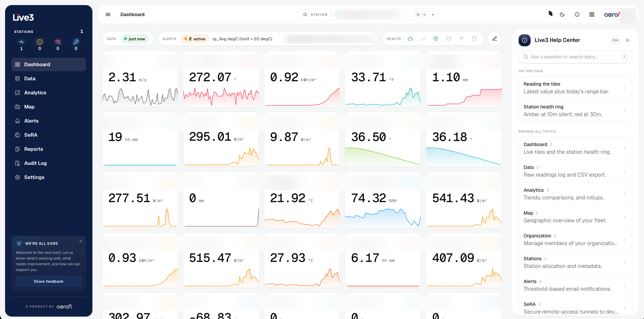Open the 541.43 W/m² tile
Image resolution: width=644 pixels, height=319 pixels.
click(464, 200)
